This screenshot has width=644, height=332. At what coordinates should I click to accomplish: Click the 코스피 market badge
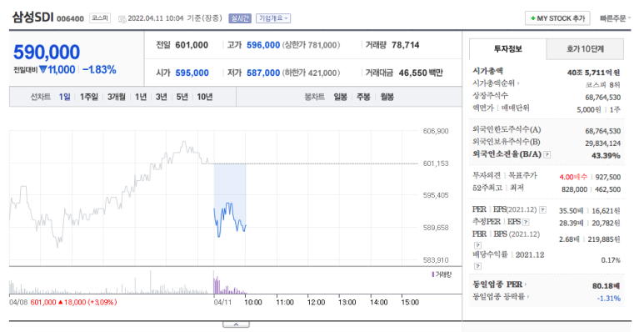100,18
